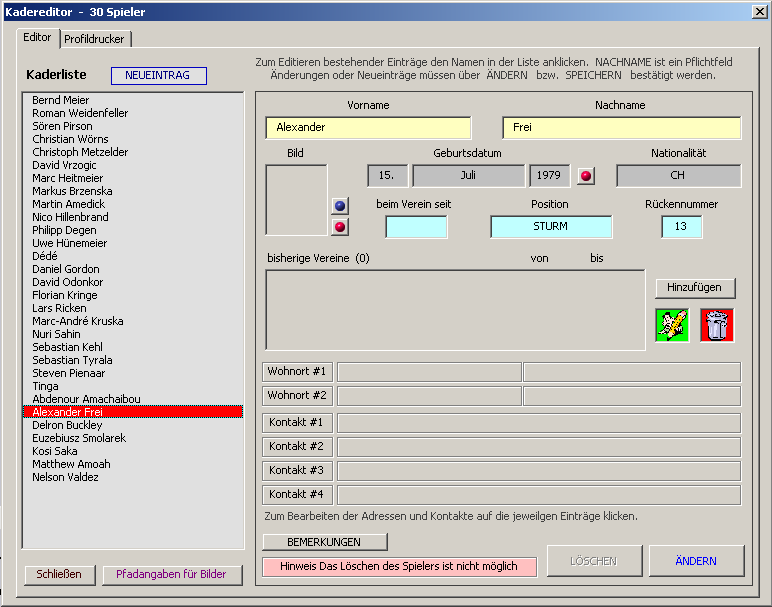The image size is (772, 607).
Task: Click the birth month field Juli
Action: 468,176
